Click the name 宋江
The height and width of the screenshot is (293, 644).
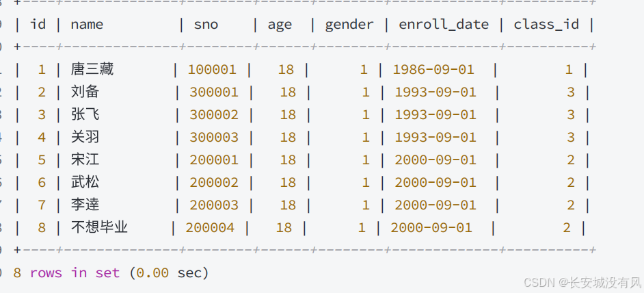(x=85, y=160)
